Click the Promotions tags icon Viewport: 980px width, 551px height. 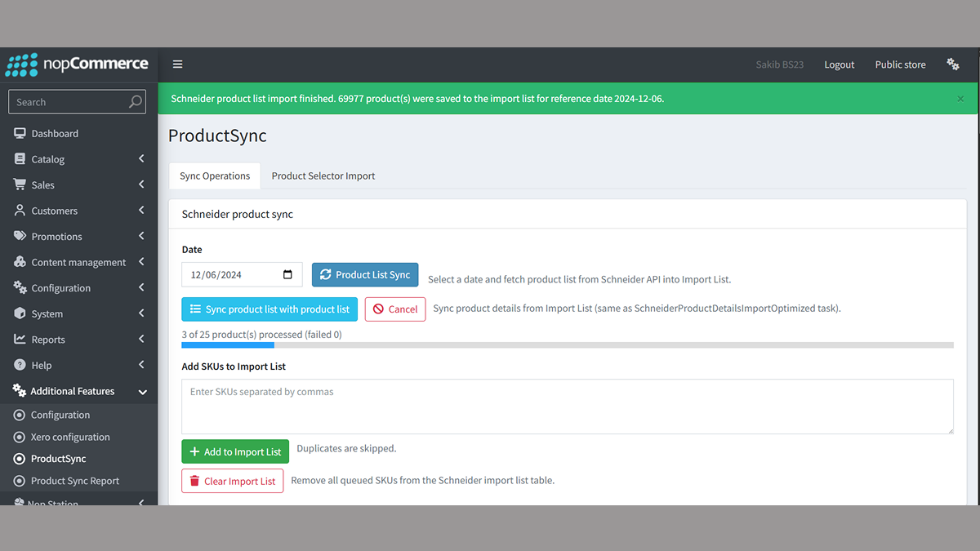point(20,236)
